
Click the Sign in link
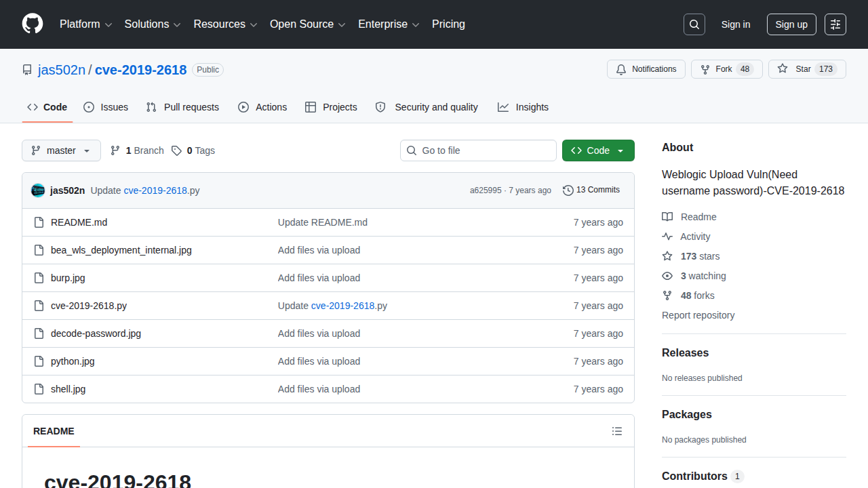pyautogui.click(x=736, y=24)
